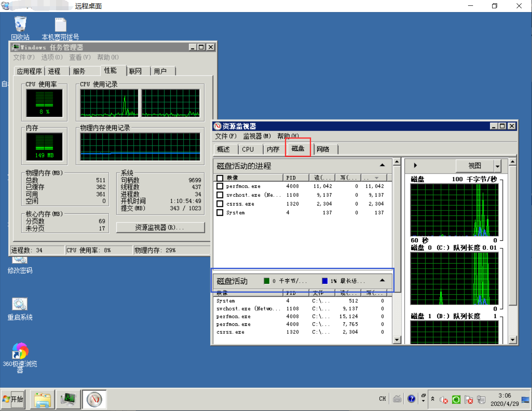Click the 资源监视器(R)... button
This screenshot has width=532, height=411.
pos(160,228)
